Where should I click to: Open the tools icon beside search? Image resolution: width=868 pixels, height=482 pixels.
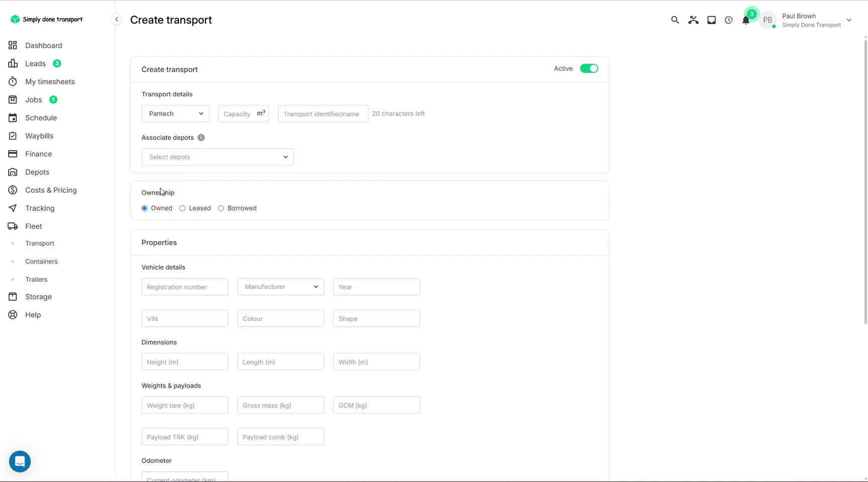tap(693, 20)
